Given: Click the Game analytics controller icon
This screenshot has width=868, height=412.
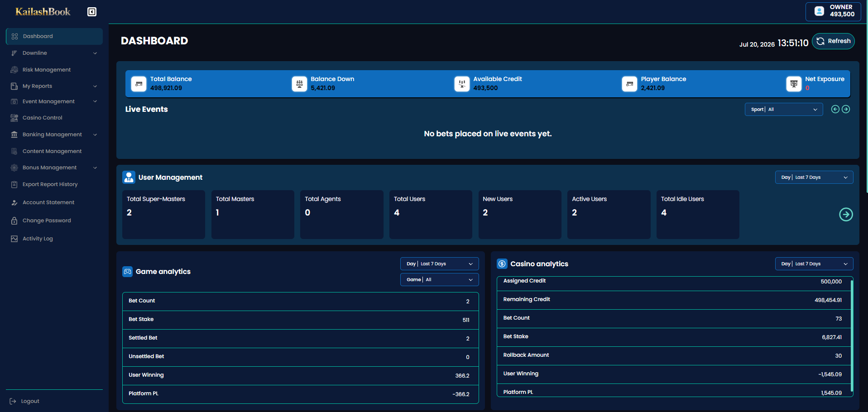Looking at the screenshot, I should (x=128, y=272).
